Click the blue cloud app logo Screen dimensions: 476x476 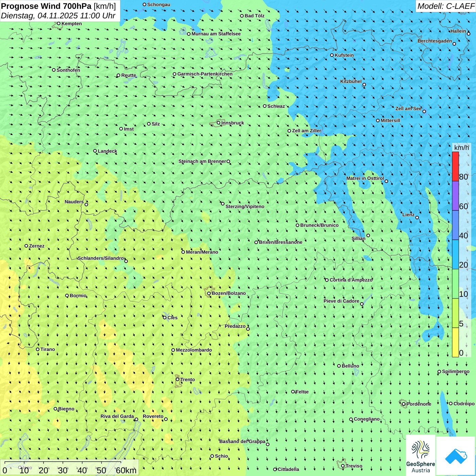point(456,456)
